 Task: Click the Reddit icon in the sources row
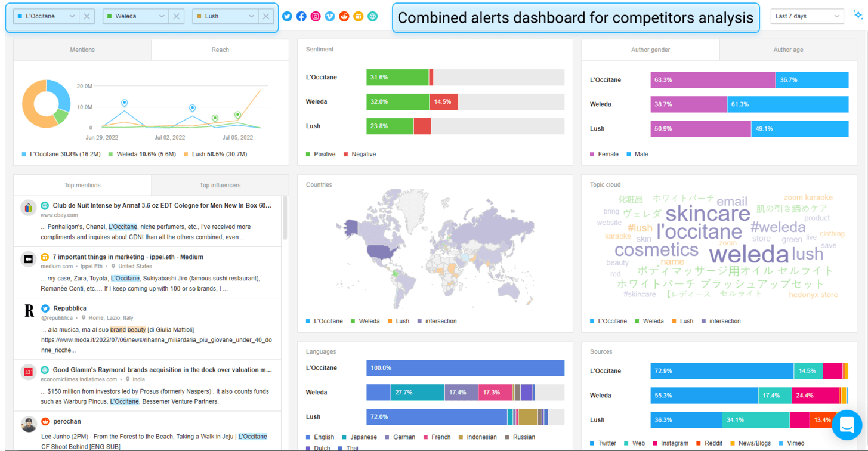pyautogui.click(x=344, y=16)
